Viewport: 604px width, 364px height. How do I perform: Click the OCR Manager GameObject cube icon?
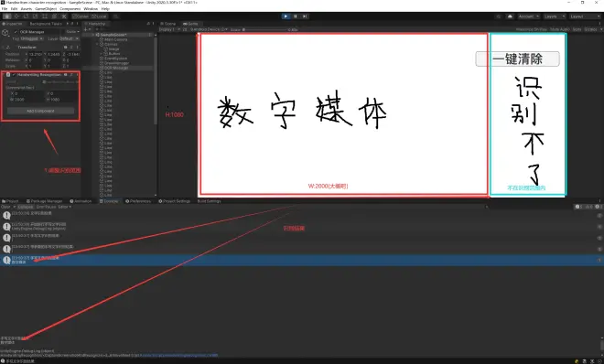[x=5, y=33]
